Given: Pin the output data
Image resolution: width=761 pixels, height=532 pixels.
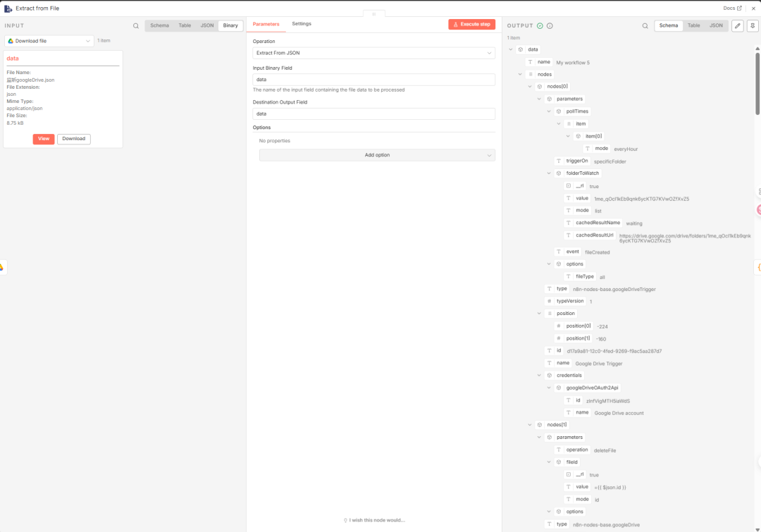Looking at the screenshot, I should tap(753, 25).
